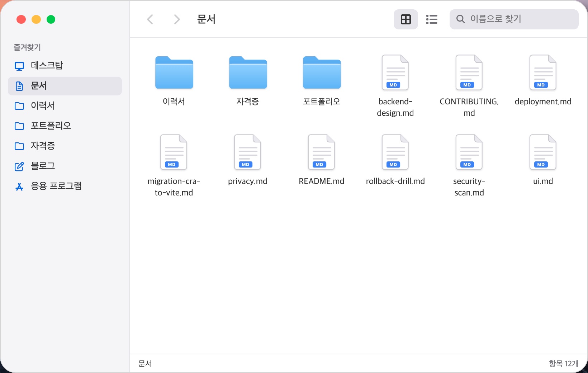Click the README.md file name label

[x=321, y=181]
